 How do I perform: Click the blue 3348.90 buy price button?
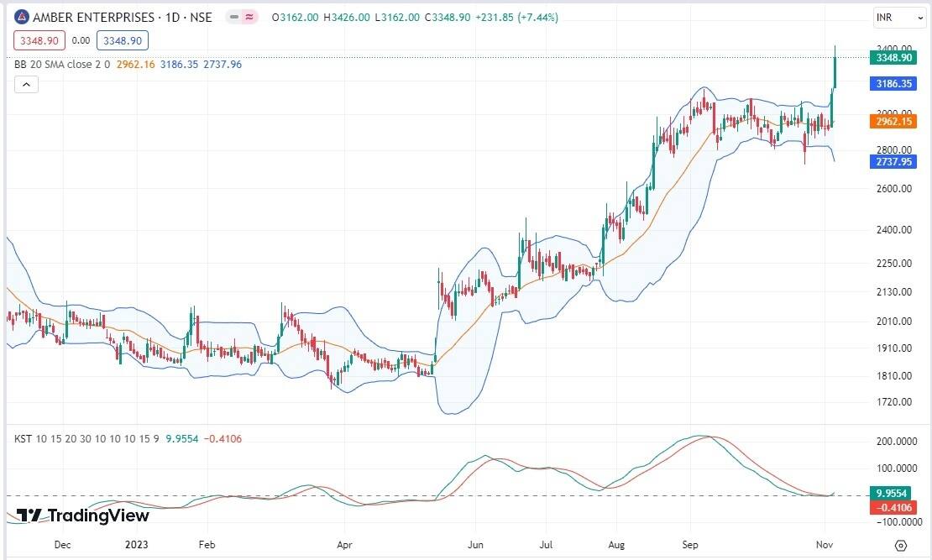point(123,40)
